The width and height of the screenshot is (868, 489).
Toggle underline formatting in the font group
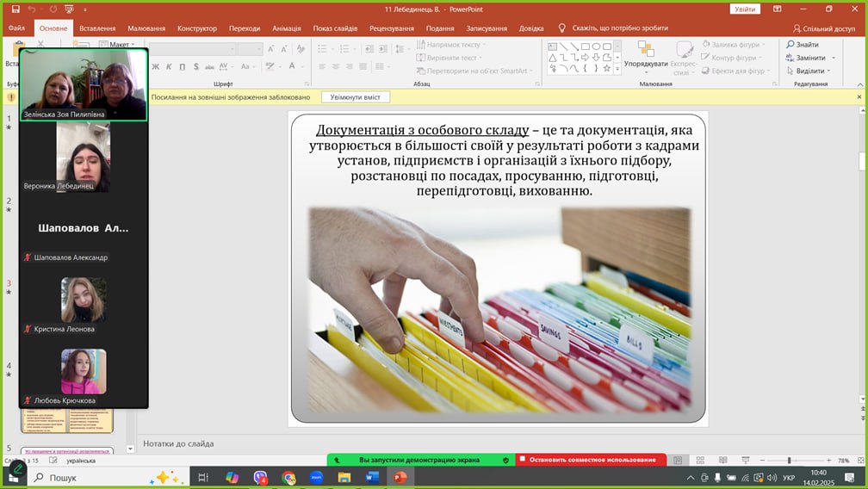click(x=181, y=67)
